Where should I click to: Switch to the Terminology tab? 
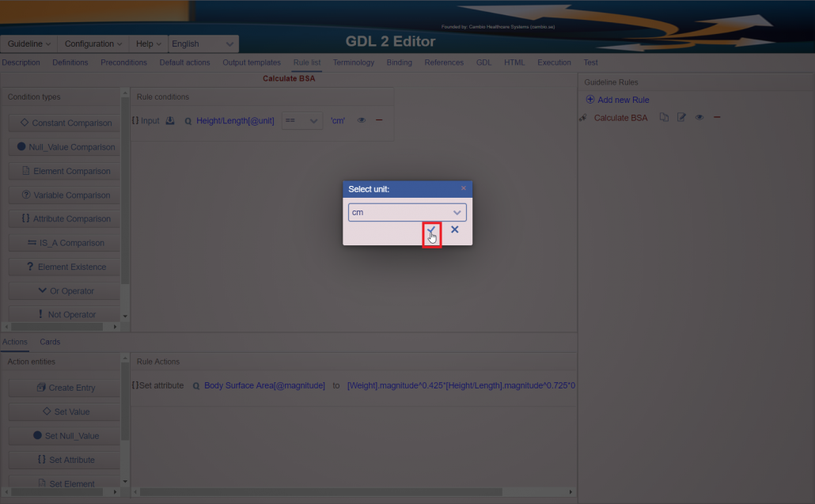(353, 63)
